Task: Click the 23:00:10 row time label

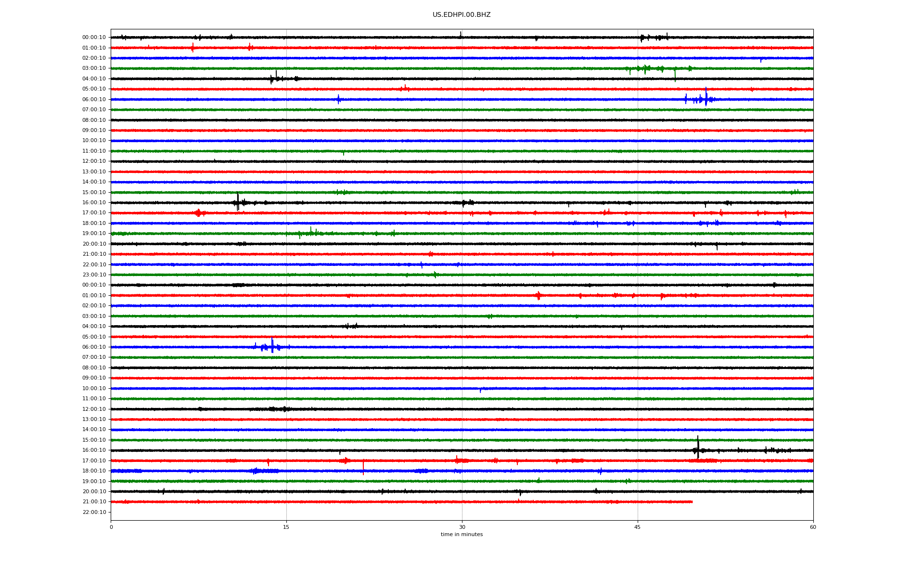Action: pyautogui.click(x=94, y=275)
